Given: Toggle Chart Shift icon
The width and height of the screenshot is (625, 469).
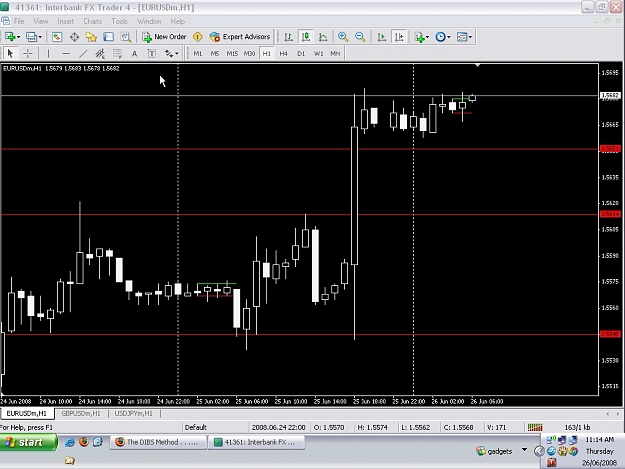Looking at the screenshot, I should click(x=399, y=37).
